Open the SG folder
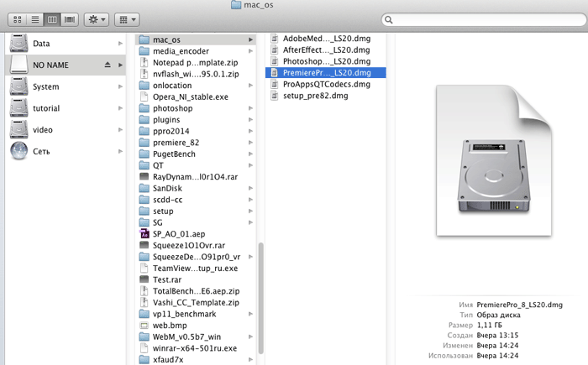The width and height of the screenshot is (588, 365). pos(196,222)
